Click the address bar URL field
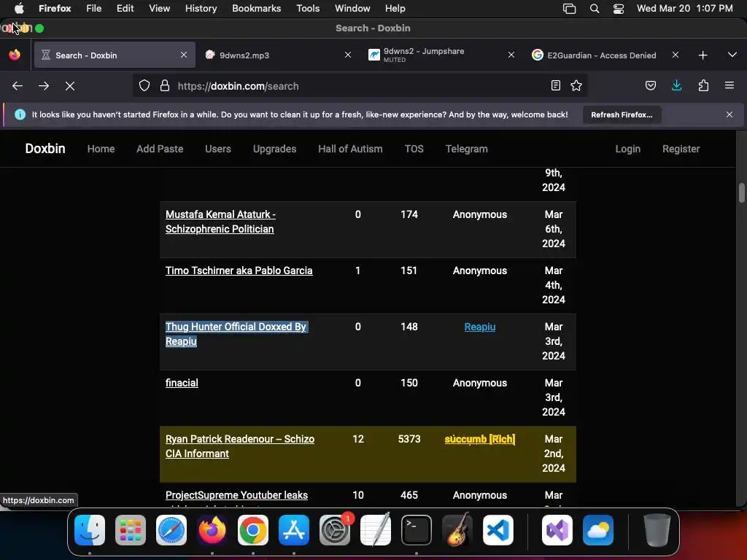This screenshot has width=747, height=560. coord(360,86)
